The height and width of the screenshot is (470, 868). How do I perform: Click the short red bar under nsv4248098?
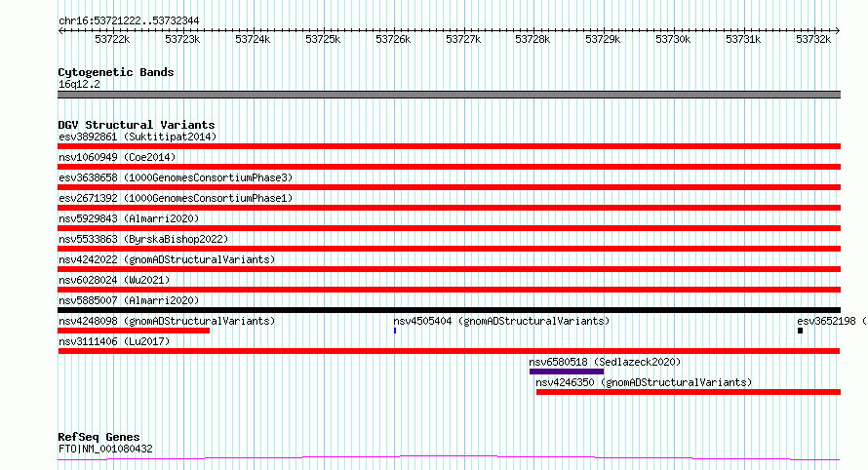tap(134, 331)
